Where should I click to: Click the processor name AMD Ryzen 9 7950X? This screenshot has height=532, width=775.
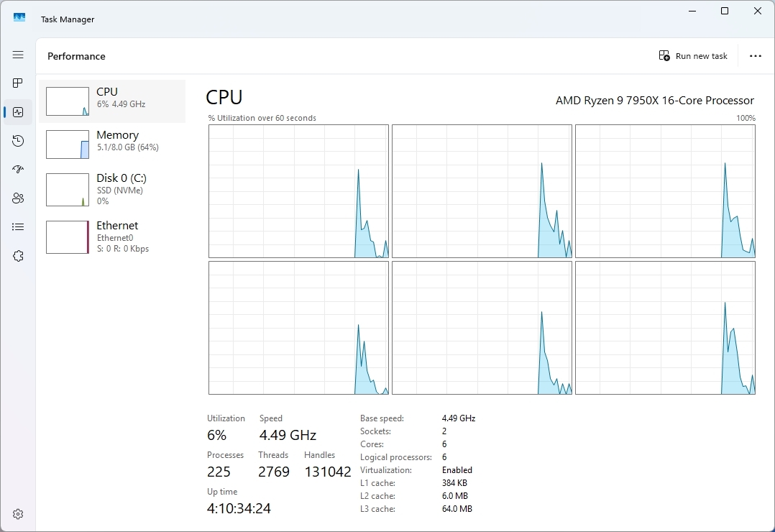[655, 101]
